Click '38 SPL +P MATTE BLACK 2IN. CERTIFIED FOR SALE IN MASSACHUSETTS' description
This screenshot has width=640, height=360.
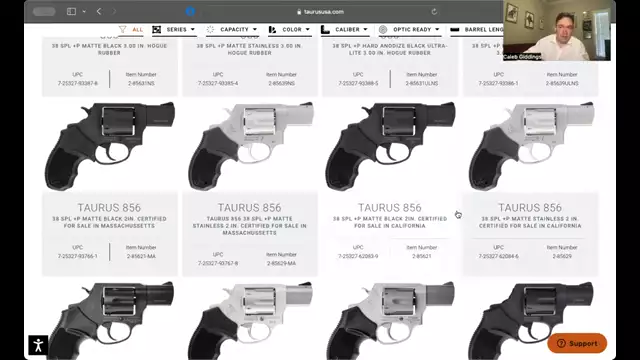tap(109, 222)
